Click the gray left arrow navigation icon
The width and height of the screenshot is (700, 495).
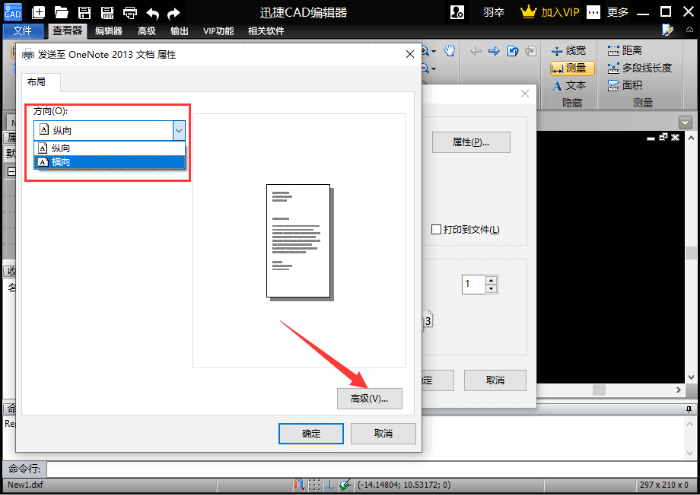click(476, 51)
